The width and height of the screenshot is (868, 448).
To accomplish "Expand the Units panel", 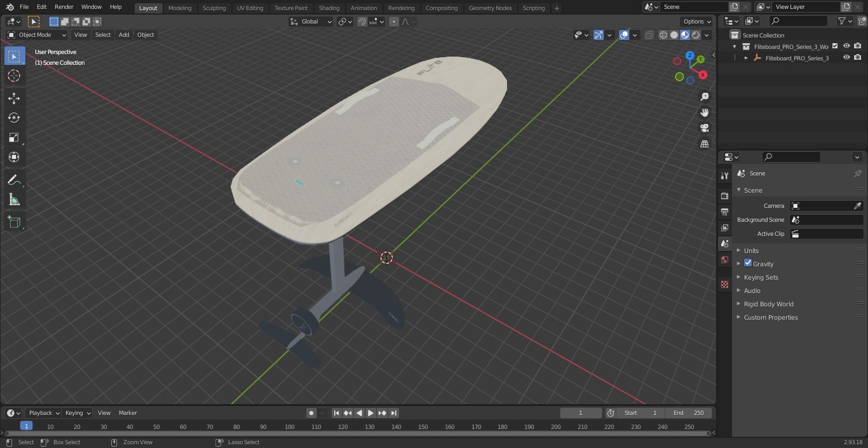I will pos(751,250).
